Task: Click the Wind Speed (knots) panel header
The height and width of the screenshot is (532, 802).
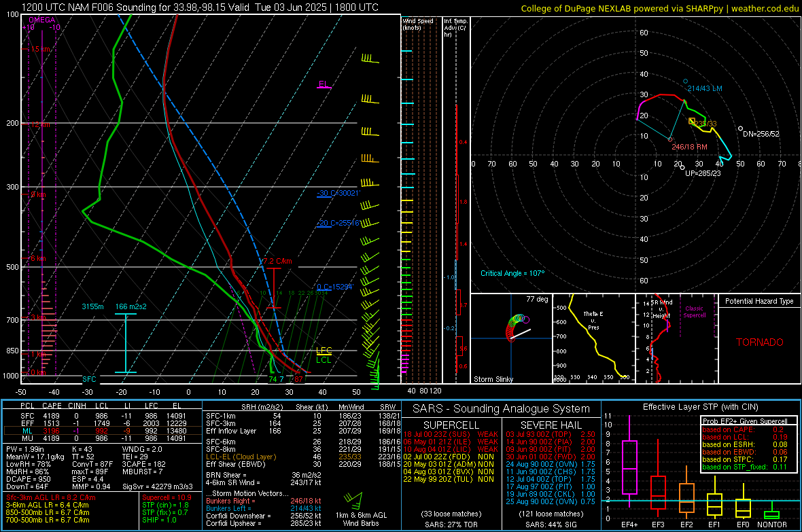Action: click(x=418, y=24)
